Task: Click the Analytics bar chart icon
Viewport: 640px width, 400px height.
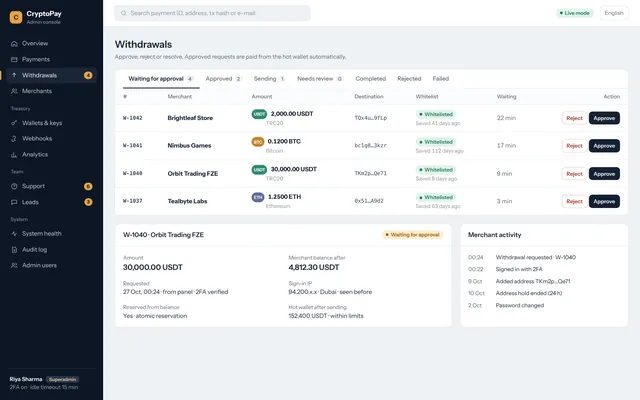Action: [14, 155]
